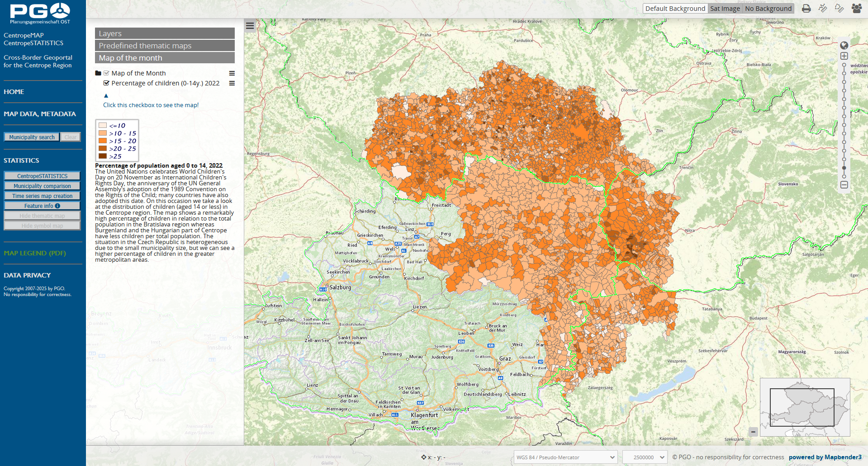Image resolution: width=868 pixels, height=466 pixels.
Task: Toggle the Map of the Month group checkbox
Action: point(106,73)
